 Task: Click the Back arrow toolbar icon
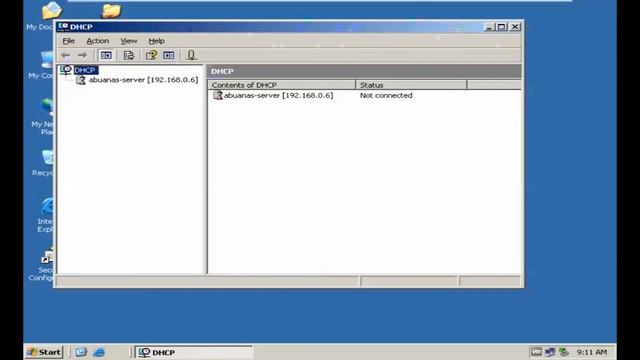[x=65, y=55]
